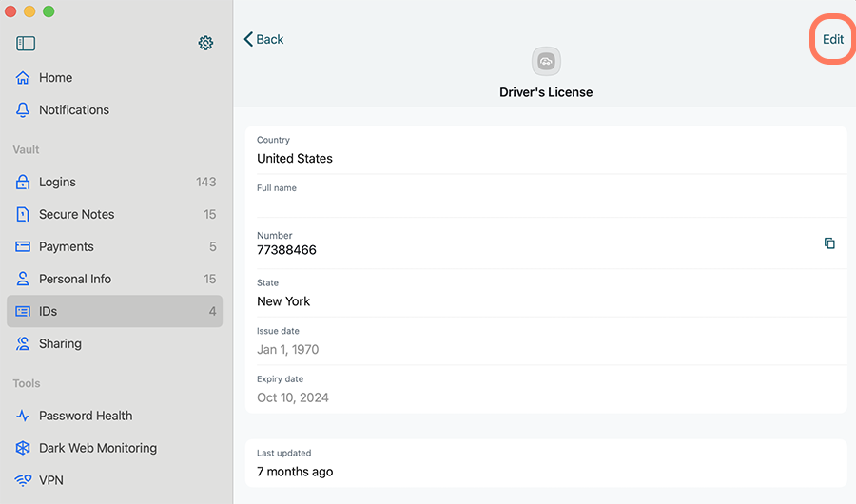The width and height of the screenshot is (856, 504).
Task: Click the Notifications bell icon
Action: click(23, 109)
